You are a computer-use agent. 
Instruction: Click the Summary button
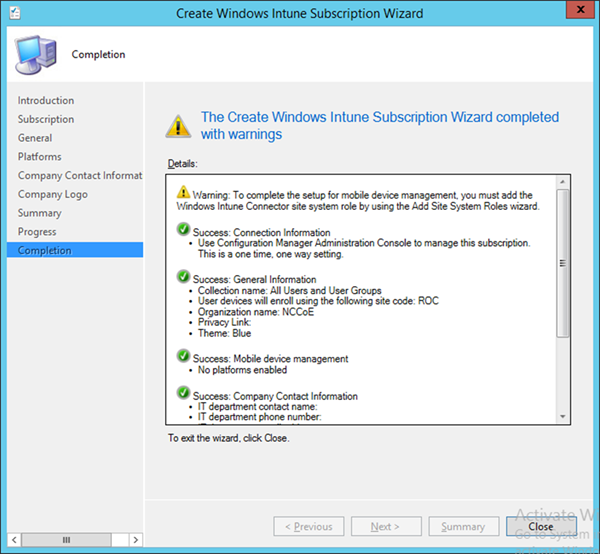[x=463, y=526]
